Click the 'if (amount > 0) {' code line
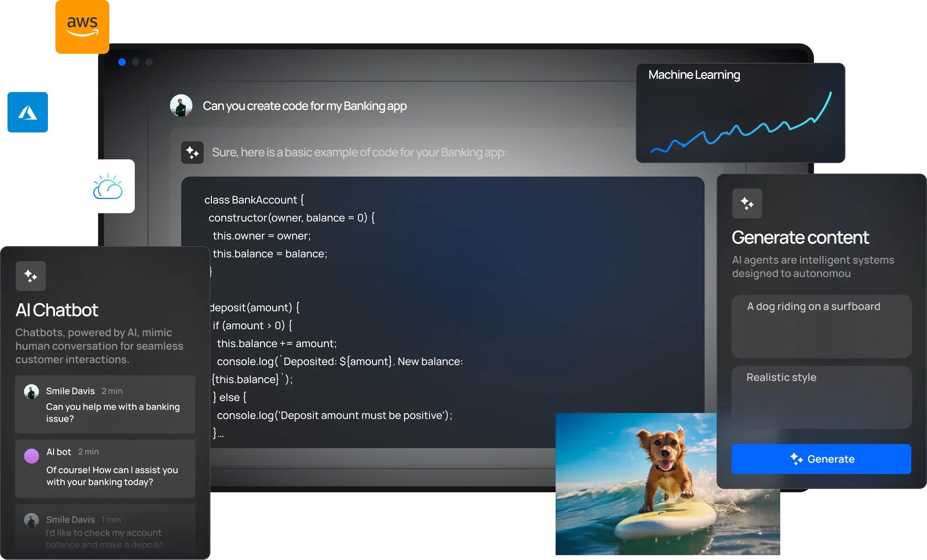 click(252, 326)
